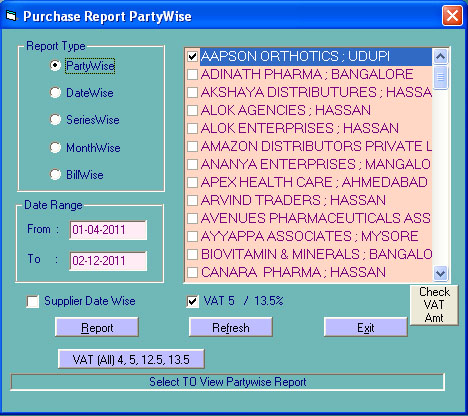Image resolution: width=468 pixels, height=416 pixels.
Task: Click the From date field
Action: (x=108, y=230)
